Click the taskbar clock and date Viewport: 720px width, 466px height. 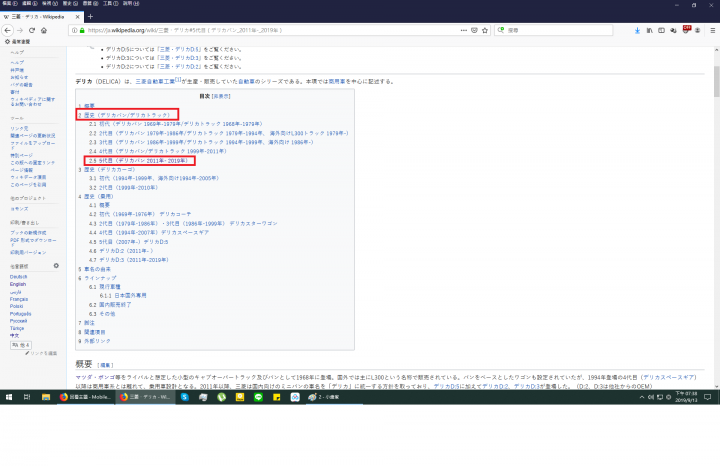pyautogui.click(x=686, y=397)
